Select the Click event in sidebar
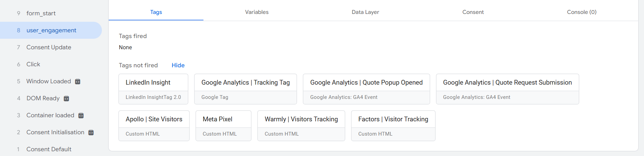The height and width of the screenshot is (156, 644). [x=33, y=64]
